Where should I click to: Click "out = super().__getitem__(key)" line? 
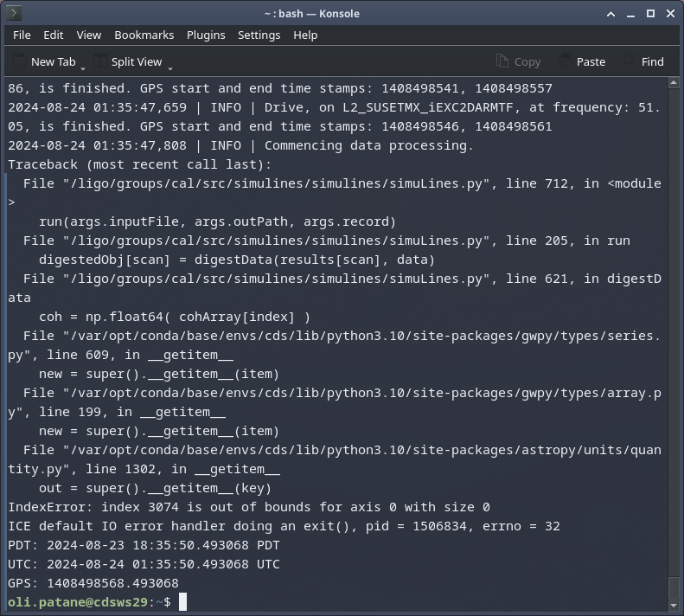click(155, 488)
